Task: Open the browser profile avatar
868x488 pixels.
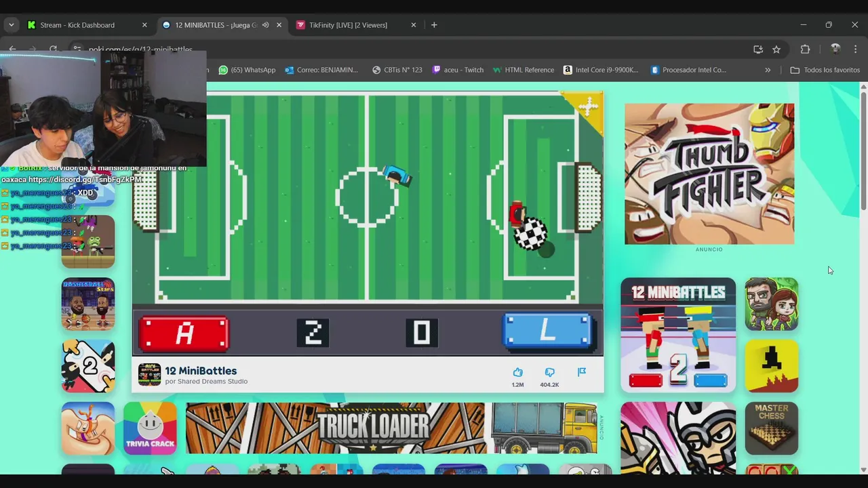Action: coord(835,49)
